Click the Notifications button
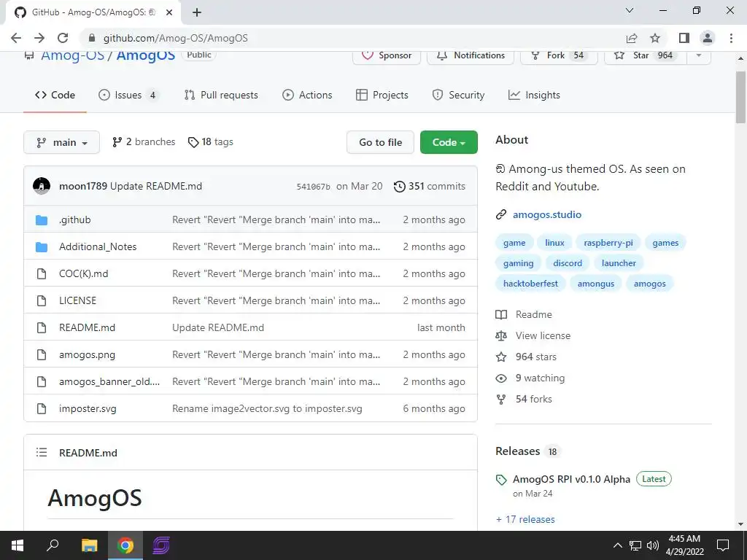 pyautogui.click(x=471, y=55)
